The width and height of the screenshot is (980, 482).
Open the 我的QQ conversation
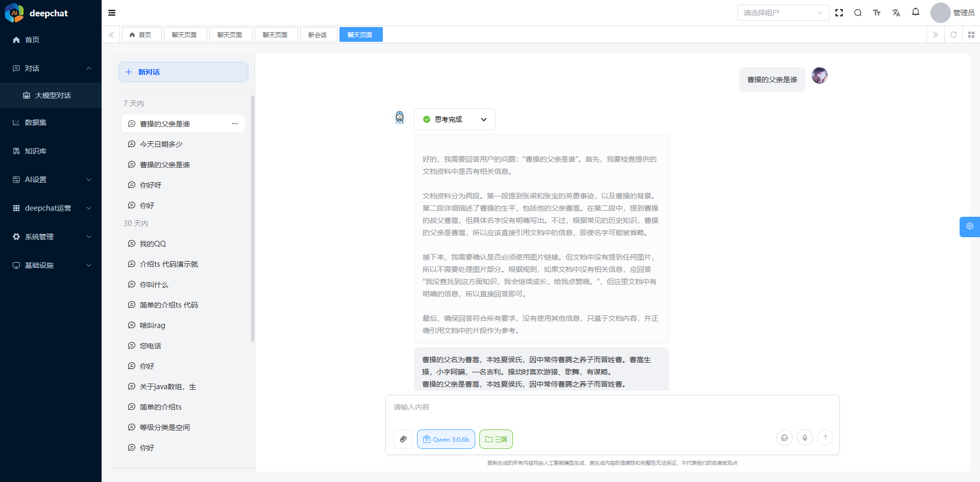[x=183, y=244]
